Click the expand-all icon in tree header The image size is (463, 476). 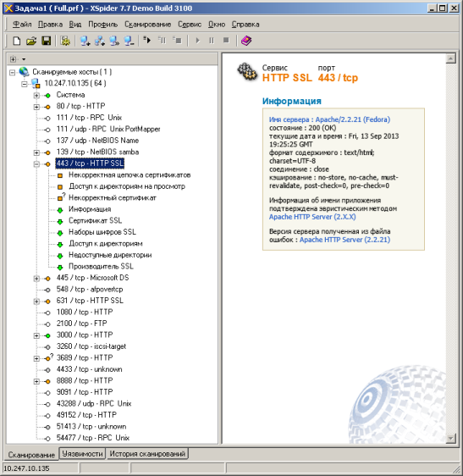tap(13, 59)
